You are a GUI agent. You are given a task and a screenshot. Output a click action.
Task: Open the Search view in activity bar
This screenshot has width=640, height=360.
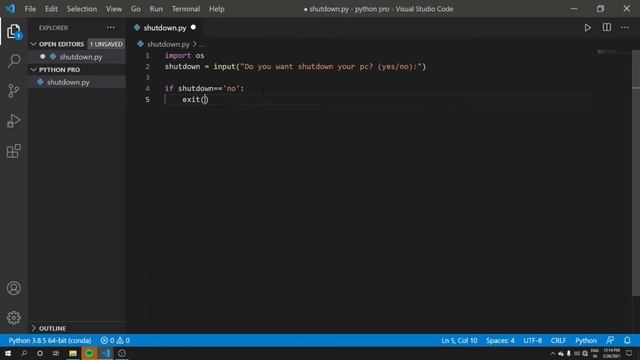pyautogui.click(x=13, y=61)
